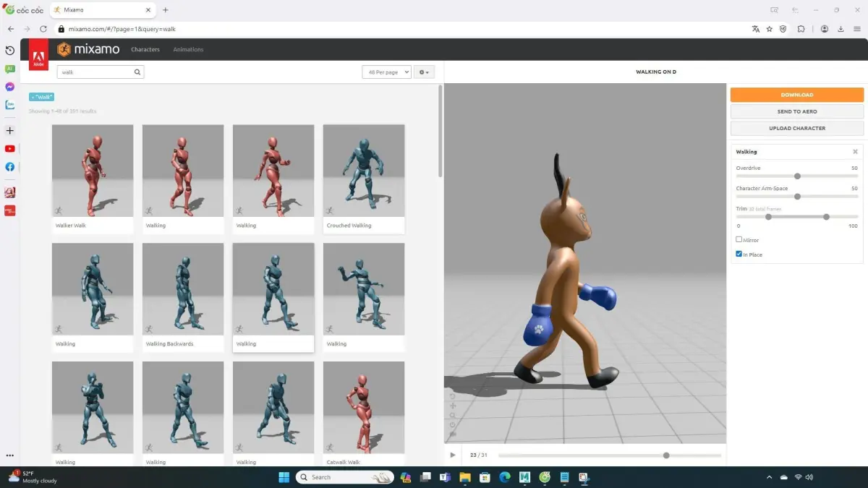The width and height of the screenshot is (868, 488).
Task: Switch to the Characters tab
Action: click(x=145, y=49)
